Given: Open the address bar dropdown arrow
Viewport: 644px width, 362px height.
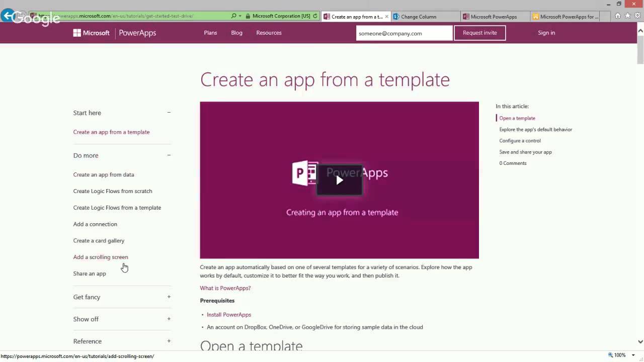Looking at the screenshot, I should [240, 16].
